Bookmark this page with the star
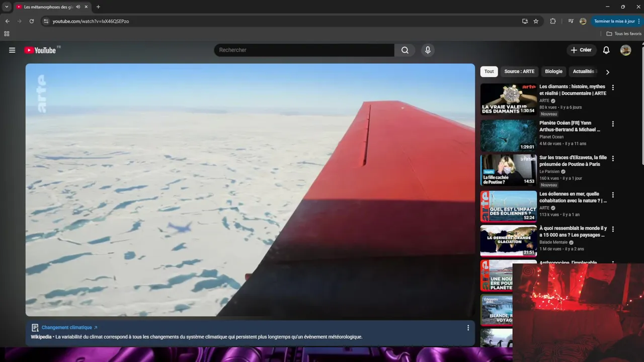Screen dimensions: 644x362 [536, 21]
